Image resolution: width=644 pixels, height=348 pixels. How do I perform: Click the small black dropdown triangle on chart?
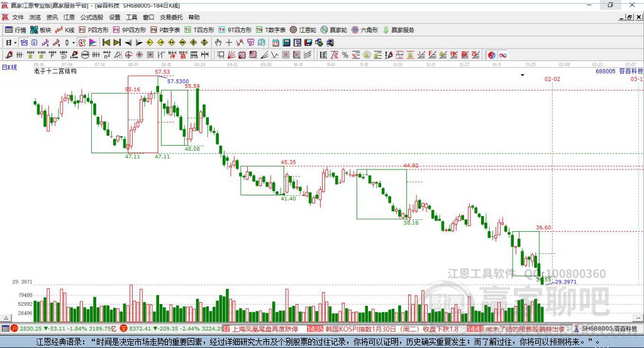523,75
